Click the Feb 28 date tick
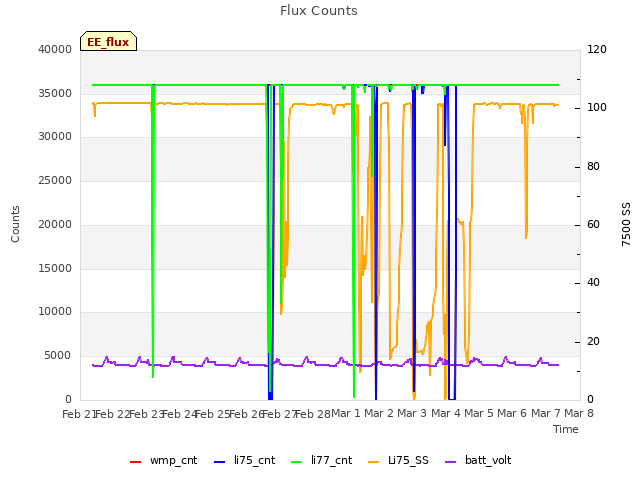 click(313, 414)
